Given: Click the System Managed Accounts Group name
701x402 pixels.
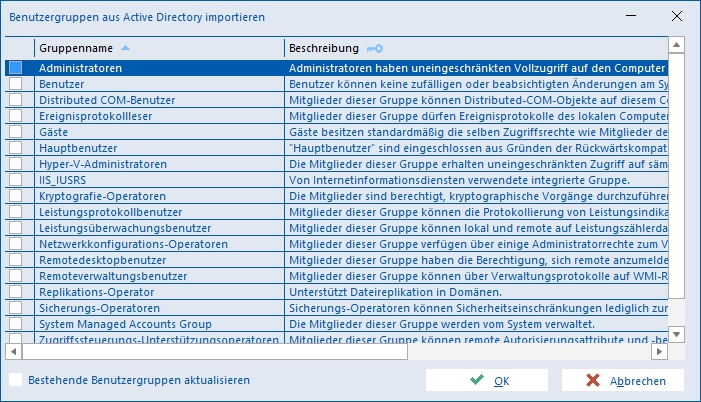Looking at the screenshot, I should click(x=126, y=324).
